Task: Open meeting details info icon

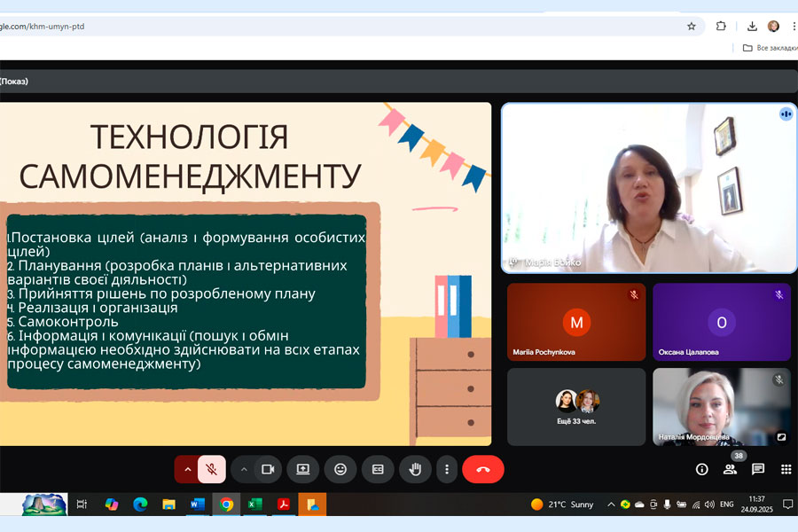Action: click(x=702, y=469)
